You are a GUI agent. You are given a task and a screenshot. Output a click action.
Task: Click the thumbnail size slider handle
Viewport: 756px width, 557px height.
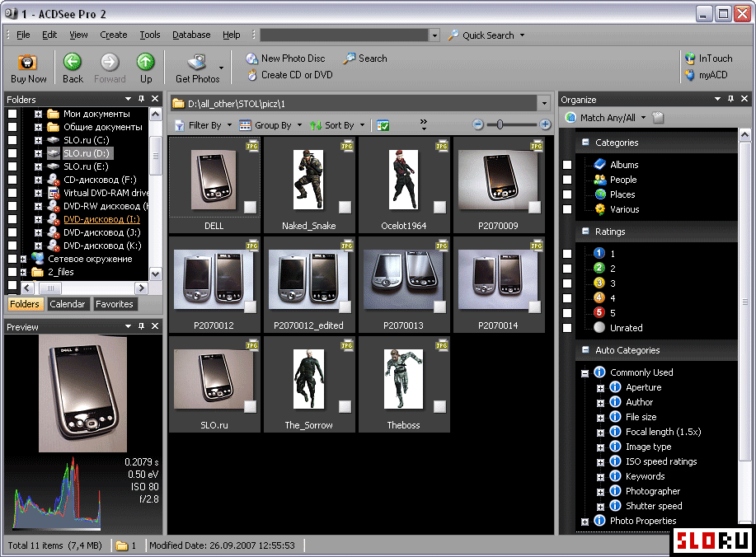tap(500, 124)
